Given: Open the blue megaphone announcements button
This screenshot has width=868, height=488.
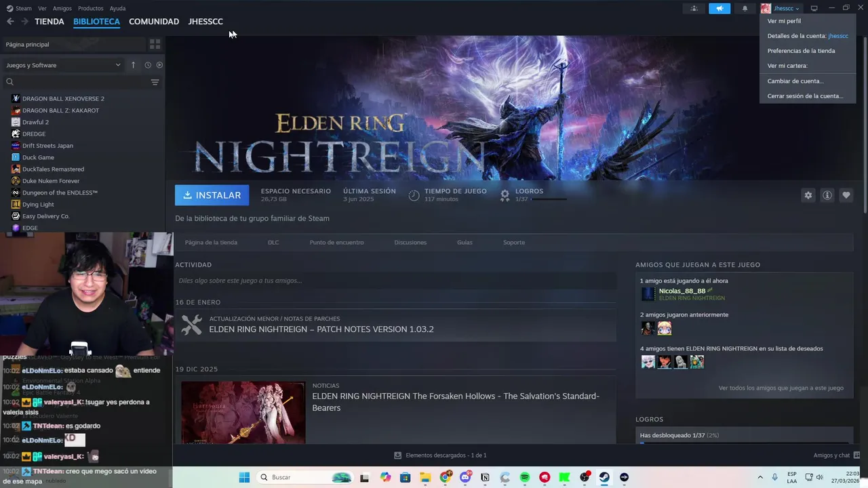Looking at the screenshot, I should [719, 8].
